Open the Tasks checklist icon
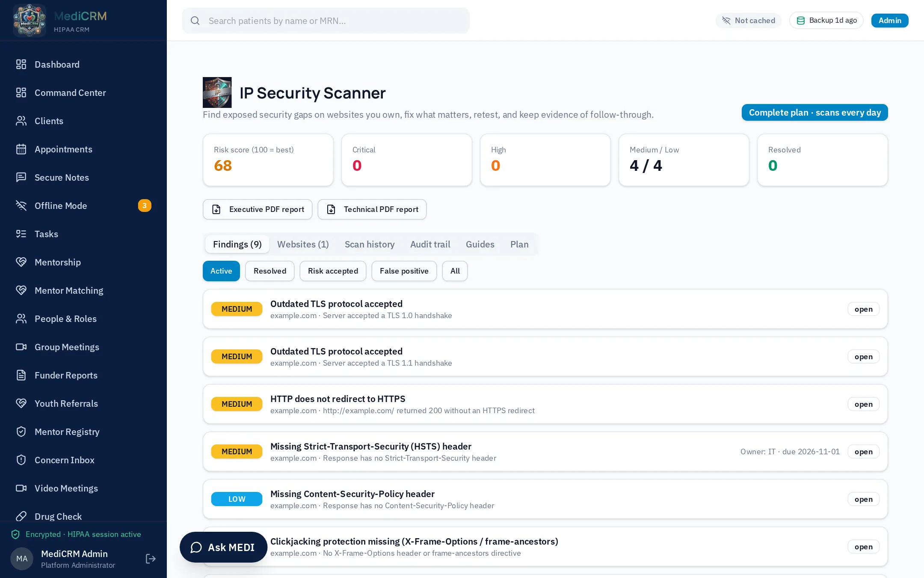Viewport: 924px width, 578px height. click(21, 234)
